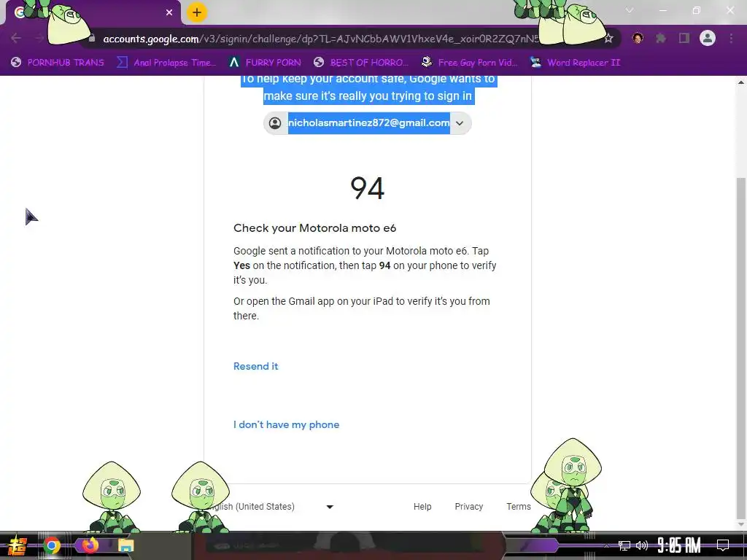Open a new browser tab
Viewport: 747px width, 560px height.
pyautogui.click(x=197, y=12)
